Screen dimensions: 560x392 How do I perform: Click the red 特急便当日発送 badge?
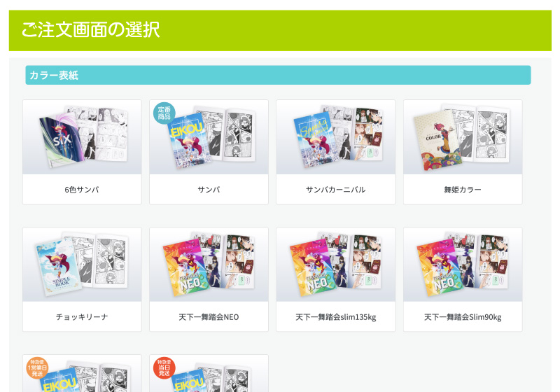(164, 367)
